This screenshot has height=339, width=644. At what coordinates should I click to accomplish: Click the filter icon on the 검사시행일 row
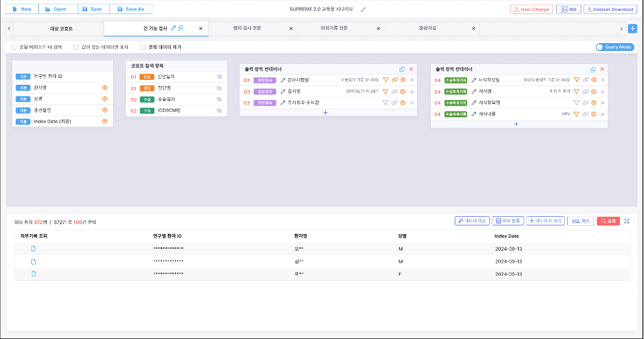(x=385, y=80)
